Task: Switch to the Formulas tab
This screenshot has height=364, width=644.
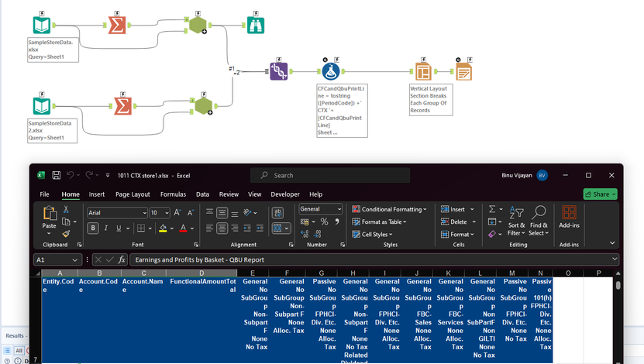Action: point(173,194)
